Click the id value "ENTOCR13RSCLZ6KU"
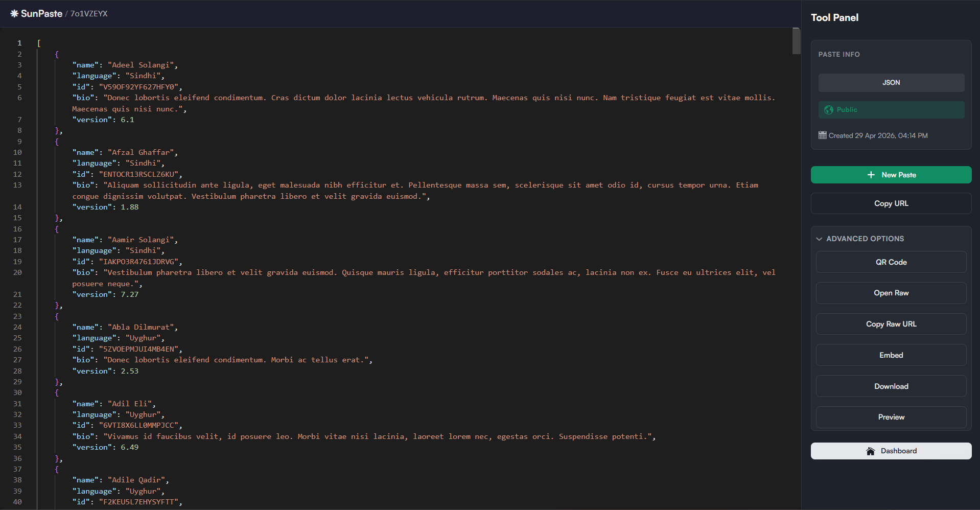The image size is (980, 510). pyautogui.click(x=138, y=174)
